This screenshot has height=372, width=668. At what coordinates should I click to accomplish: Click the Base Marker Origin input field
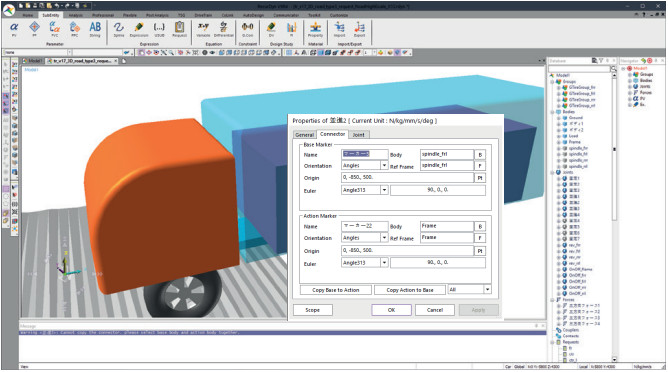[408, 177]
